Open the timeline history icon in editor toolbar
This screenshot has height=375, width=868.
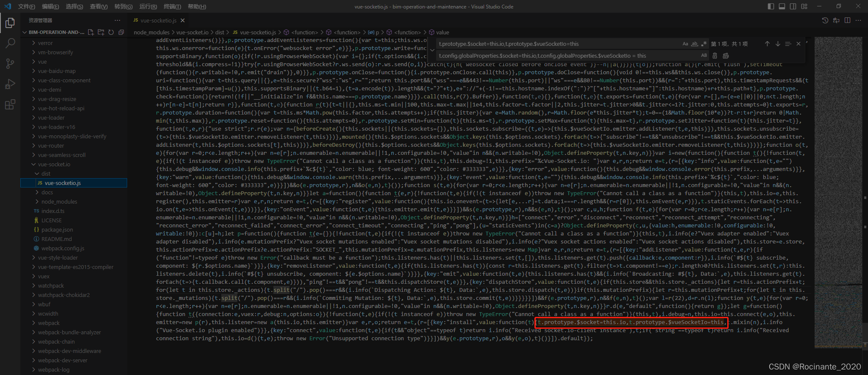(825, 20)
